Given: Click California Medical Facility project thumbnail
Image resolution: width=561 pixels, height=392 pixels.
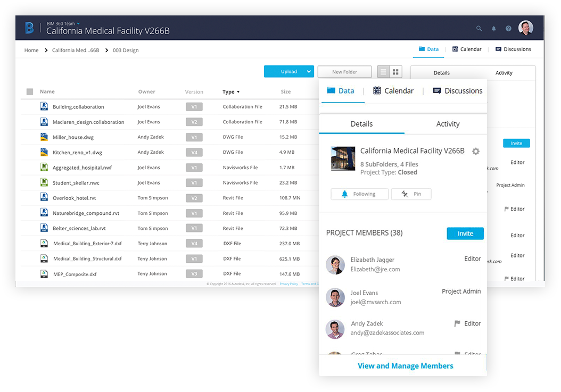Looking at the screenshot, I should pos(343,159).
